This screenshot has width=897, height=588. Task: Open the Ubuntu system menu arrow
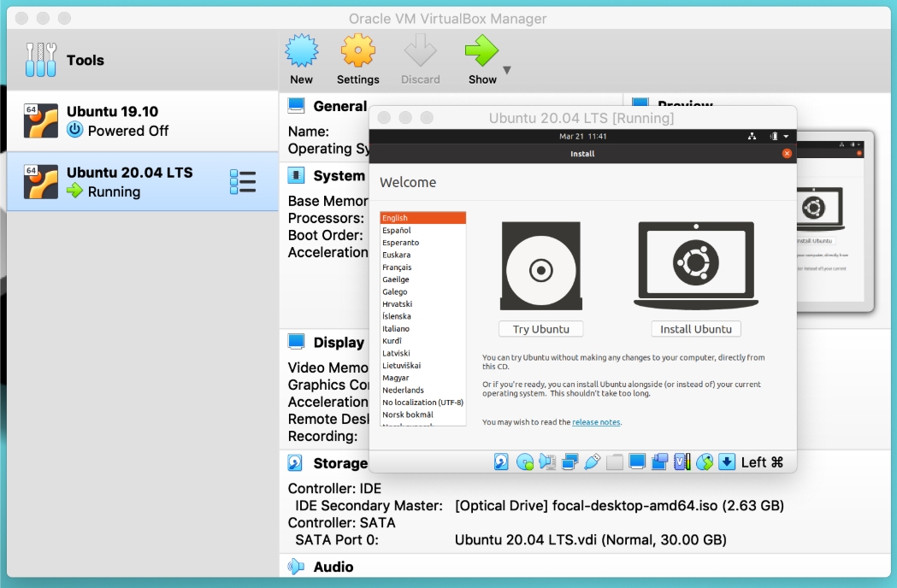coord(786,136)
